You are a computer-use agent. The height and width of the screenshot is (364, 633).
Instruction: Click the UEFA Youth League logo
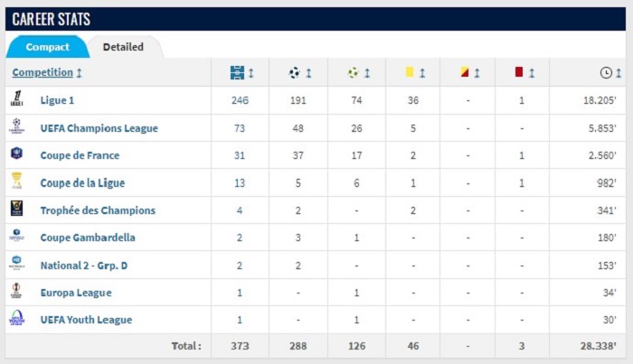pyautogui.click(x=16, y=318)
